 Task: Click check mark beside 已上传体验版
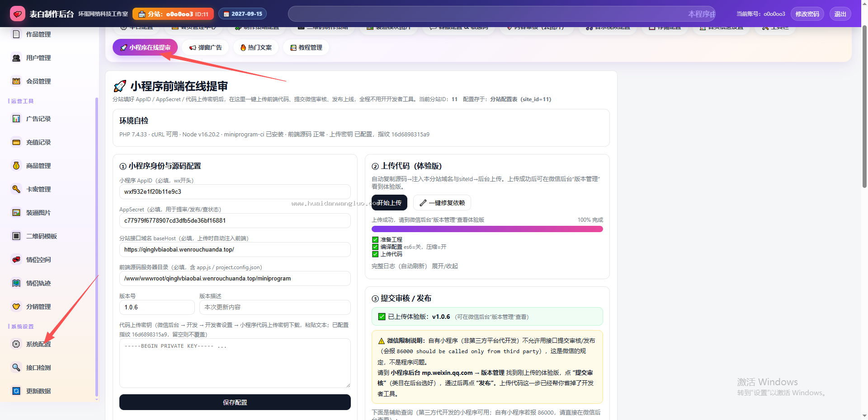tap(382, 317)
